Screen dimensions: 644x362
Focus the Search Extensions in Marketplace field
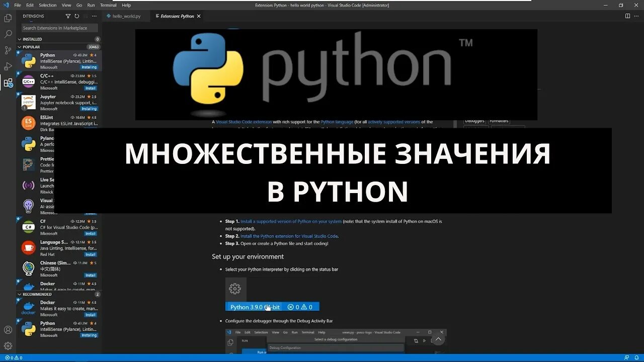click(59, 28)
